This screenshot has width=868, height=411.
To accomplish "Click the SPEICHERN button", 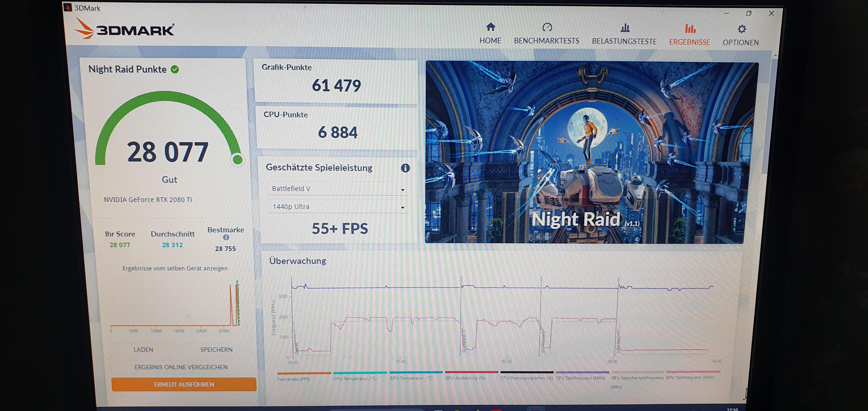I will point(216,350).
